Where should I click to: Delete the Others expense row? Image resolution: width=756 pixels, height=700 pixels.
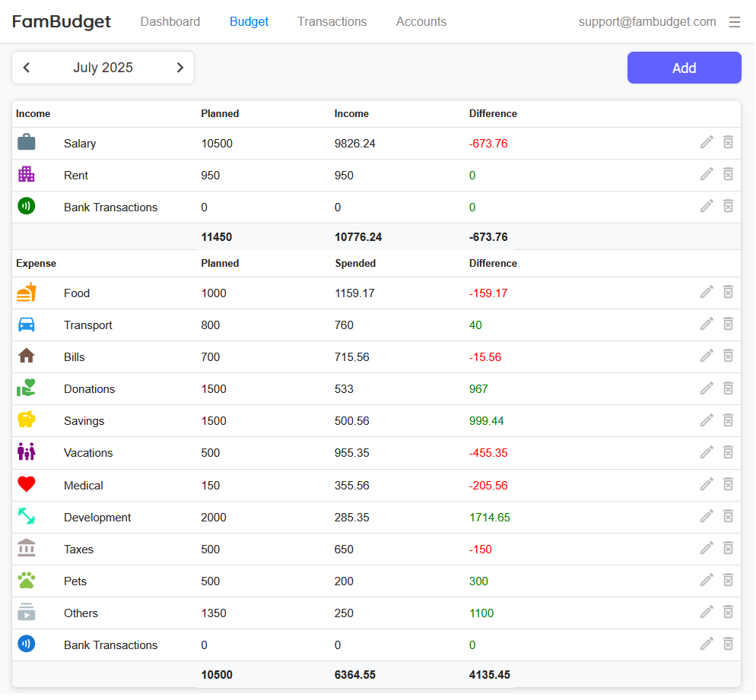click(728, 612)
